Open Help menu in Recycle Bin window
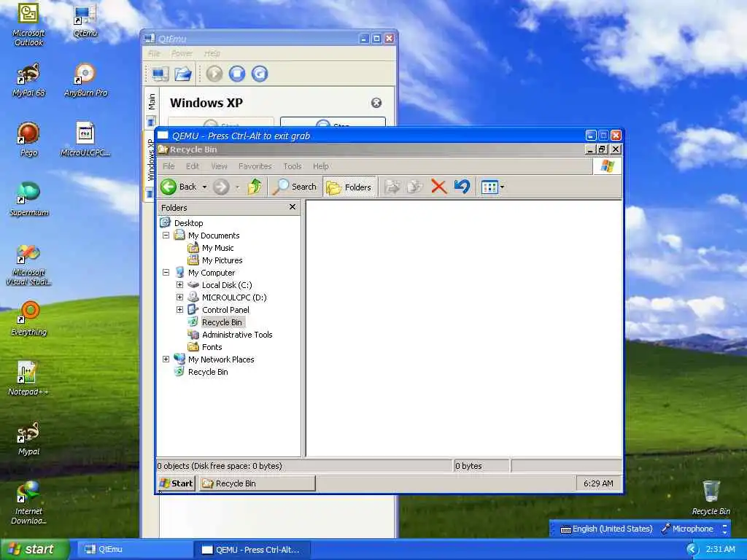Screen dimensions: 747x560 pyautogui.click(x=321, y=166)
